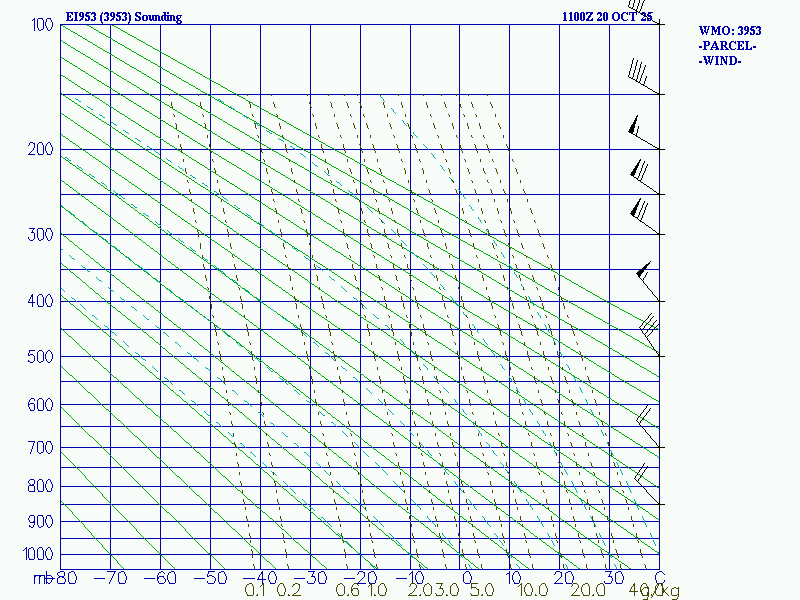Click the 500 mb pressure label
This screenshot has width=800, height=600.
click(40, 356)
